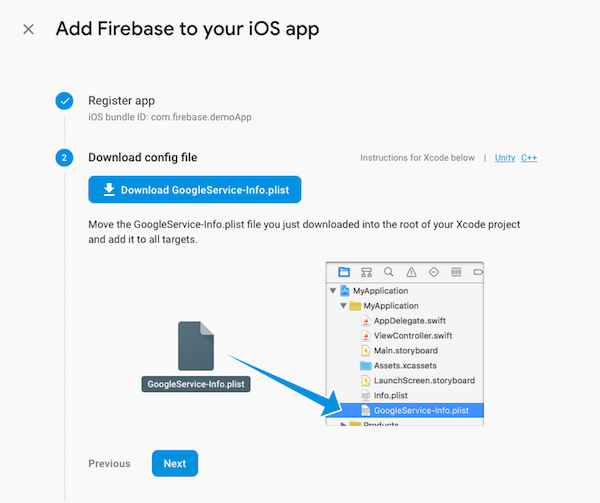
Task: Close the Add Firebase dialog
Action: pos(28,29)
